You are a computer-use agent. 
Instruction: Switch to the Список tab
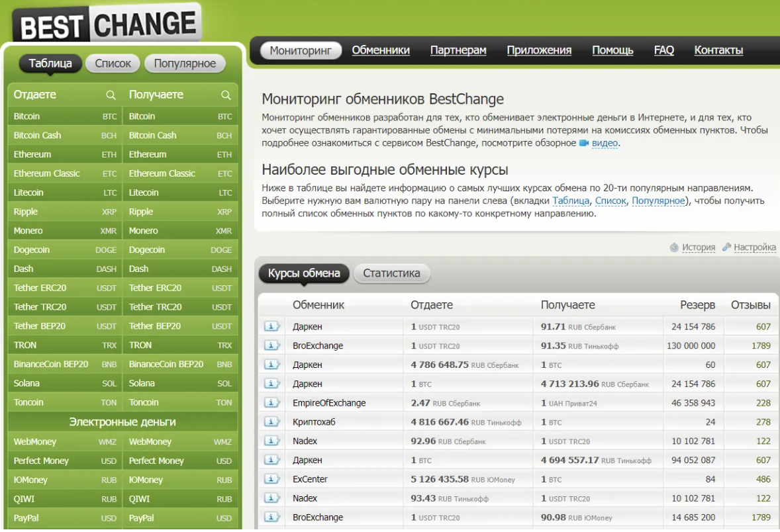click(113, 64)
